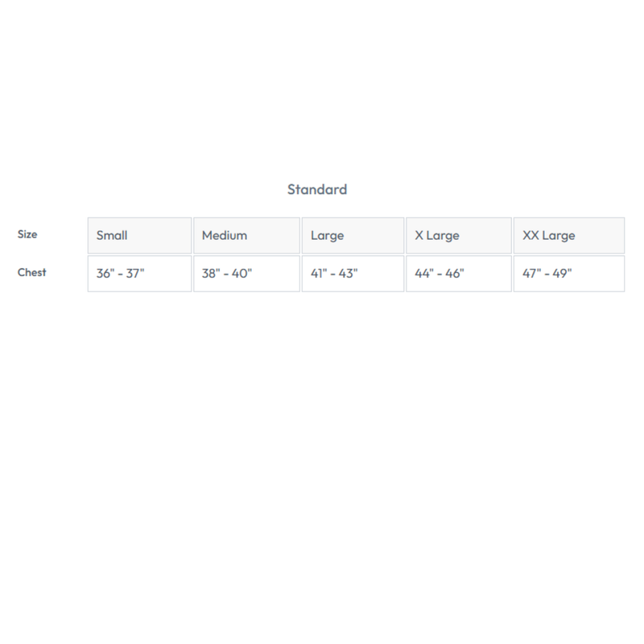Select the X Large size cell
The height and width of the screenshot is (644, 644).
(458, 236)
